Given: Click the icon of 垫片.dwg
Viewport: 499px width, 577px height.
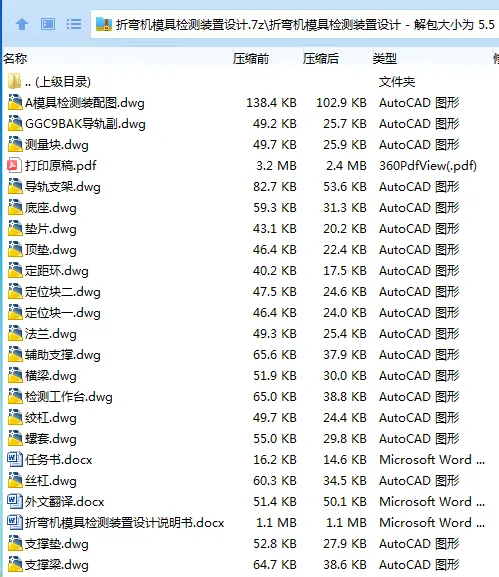Looking at the screenshot, I should [x=15, y=229].
